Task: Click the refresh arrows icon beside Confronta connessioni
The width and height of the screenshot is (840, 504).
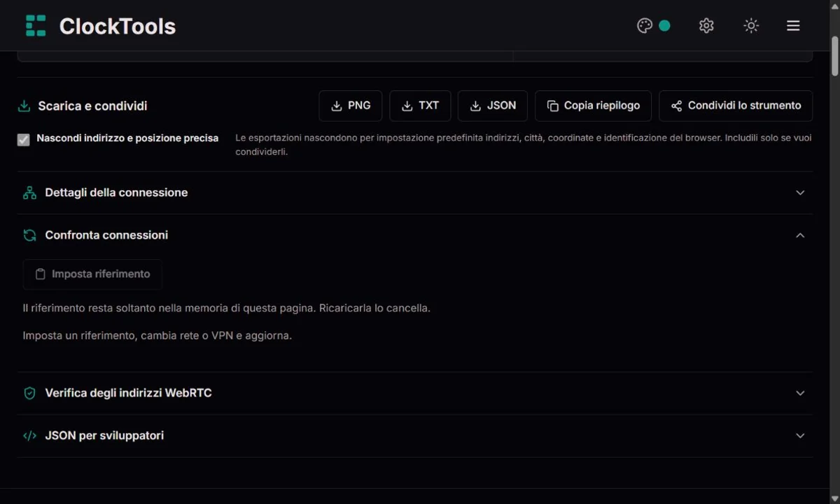Action: (x=29, y=235)
